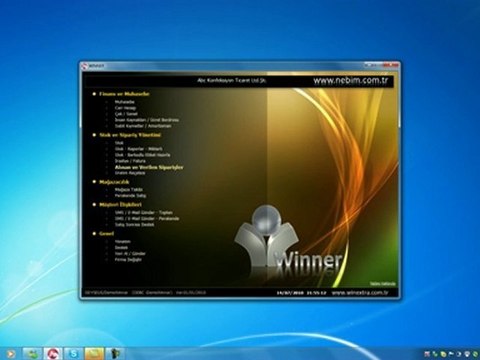Image resolution: width=480 pixels, height=360 pixels.
Task: Open the Cari Hesap module
Action: pyautogui.click(x=125, y=108)
